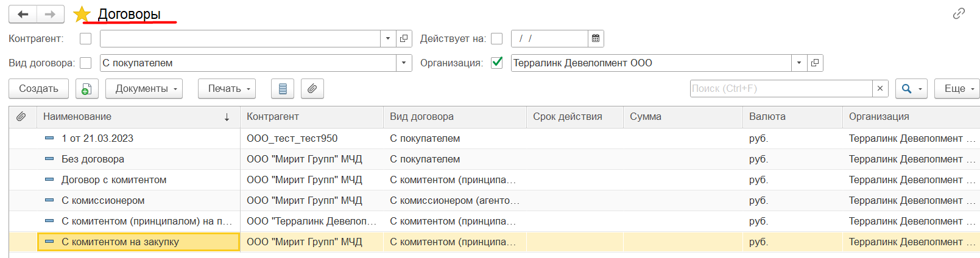Viewport: 980px width, 258px height.
Task: Sort by the Срок действия column header
Action: click(x=575, y=116)
